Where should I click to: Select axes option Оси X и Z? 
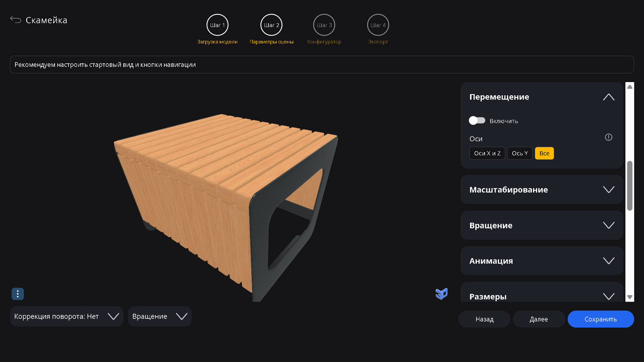487,153
